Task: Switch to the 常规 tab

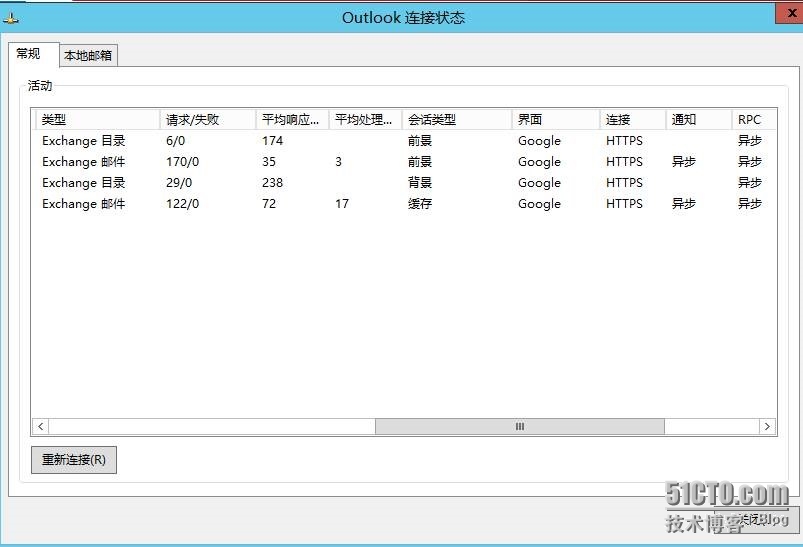Action: (x=33, y=54)
